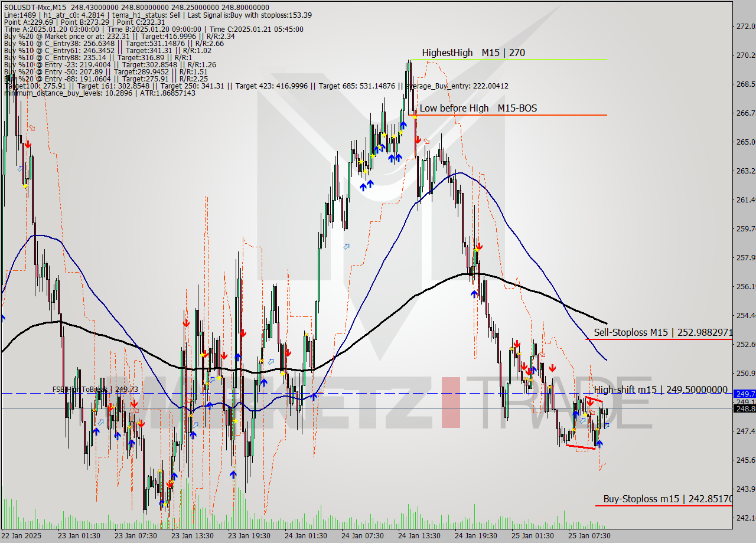Click the 'Entry -23: 219.4004' line
Viewport: 756px width, 543px height.
[x=110, y=64]
